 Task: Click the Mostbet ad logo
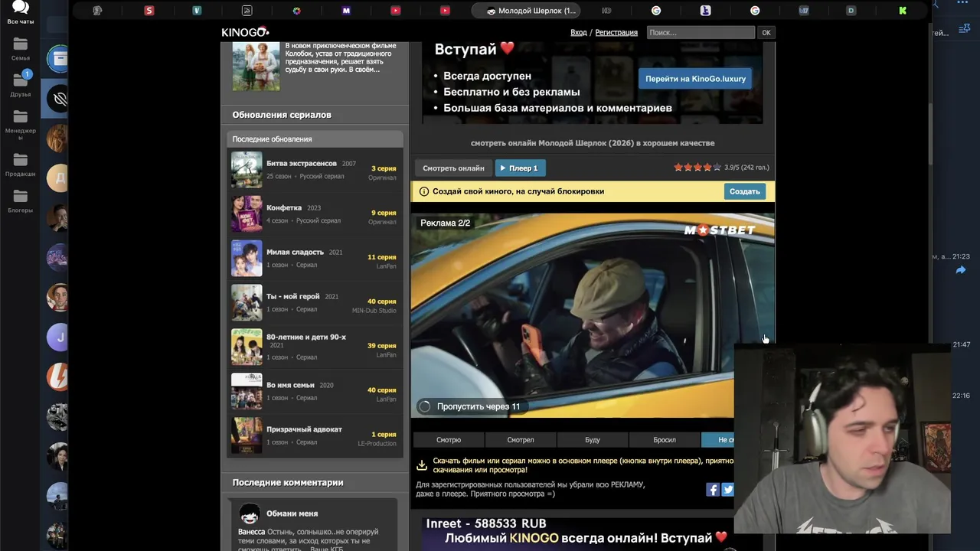[719, 230]
